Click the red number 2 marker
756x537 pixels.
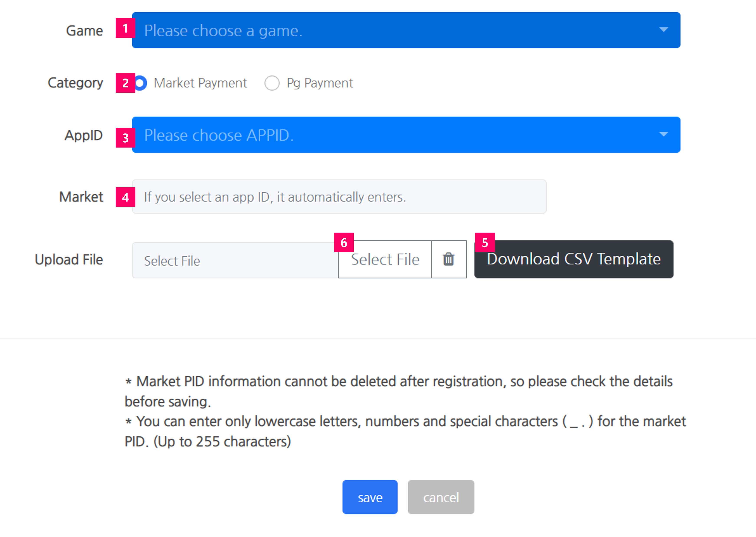pyautogui.click(x=125, y=83)
